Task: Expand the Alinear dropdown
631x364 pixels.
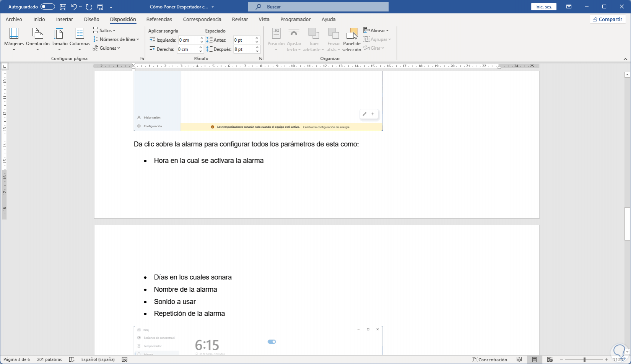Action: (376, 30)
